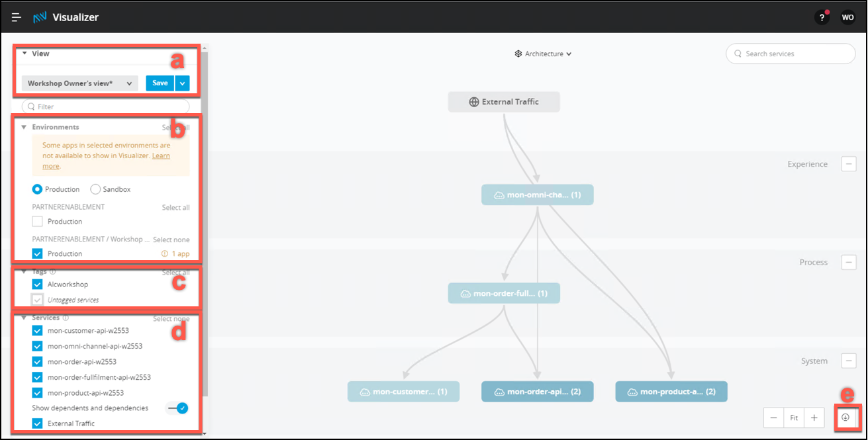This screenshot has height=440, width=868.
Task: Select the Production radio button
Action: (37, 189)
